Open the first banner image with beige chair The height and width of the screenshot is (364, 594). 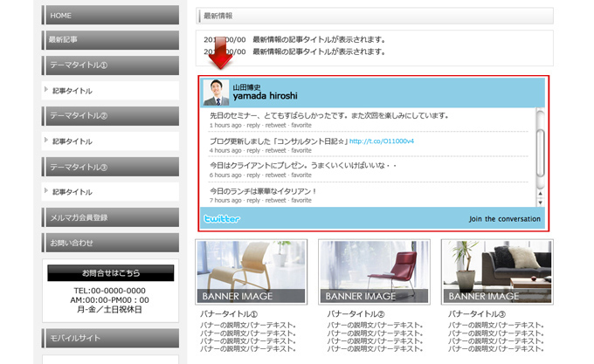coord(251,271)
